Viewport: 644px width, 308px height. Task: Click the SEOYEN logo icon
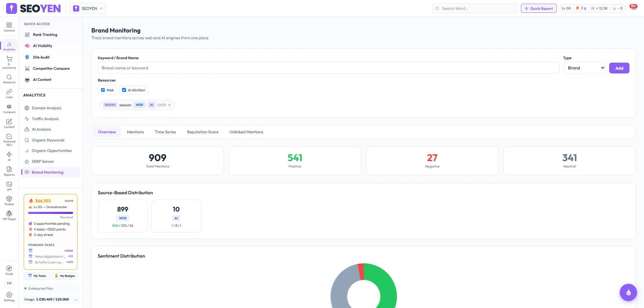[11, 8]
